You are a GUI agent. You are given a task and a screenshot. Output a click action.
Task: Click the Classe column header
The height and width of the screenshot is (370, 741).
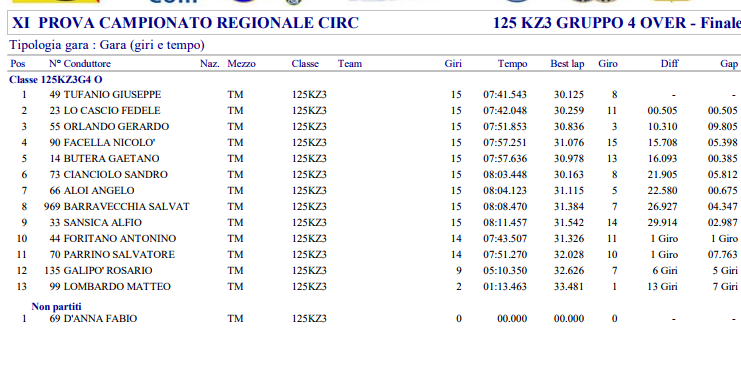click(x=305, y=64)
